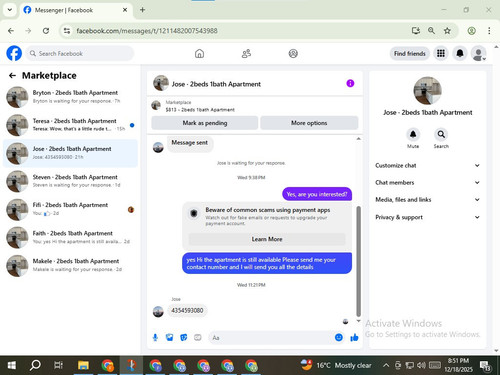Open Bryton's apartment conversation
Viewport: 500px width, 375px height.
pos(70,97)
